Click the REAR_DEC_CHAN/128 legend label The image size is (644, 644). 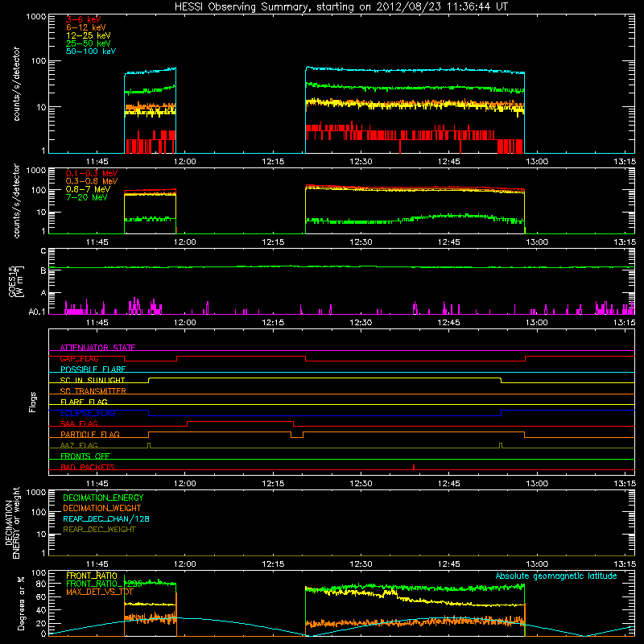(x=106, y=518)
